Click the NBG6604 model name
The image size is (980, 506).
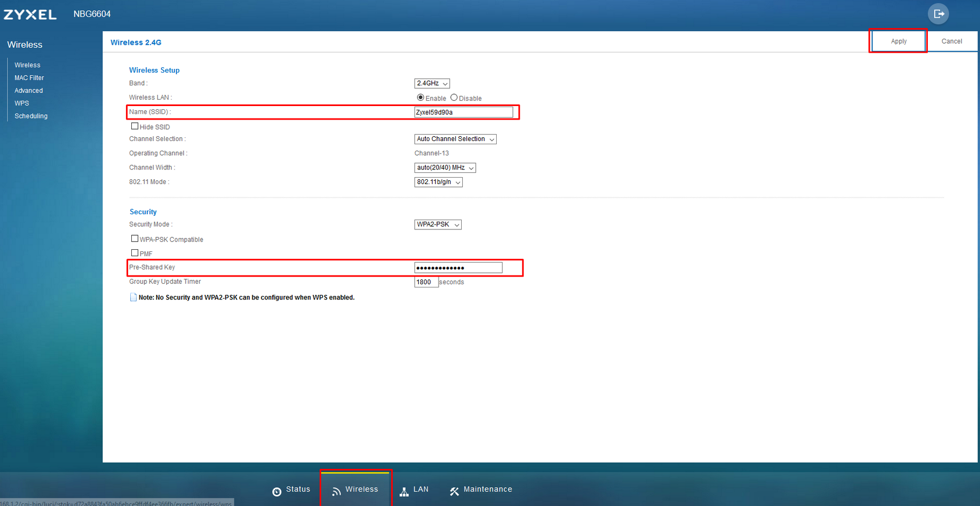pos(92,14)
